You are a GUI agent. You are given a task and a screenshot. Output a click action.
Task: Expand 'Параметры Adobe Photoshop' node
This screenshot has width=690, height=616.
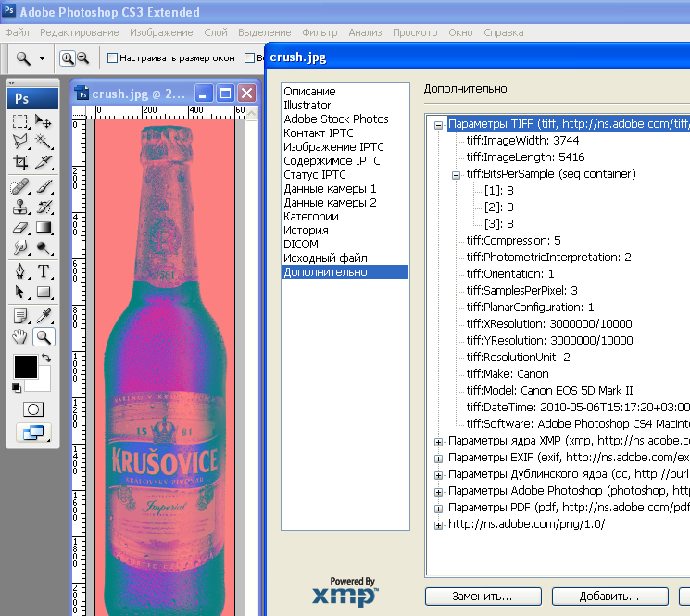pyautogui.click(x=438, y=492)
